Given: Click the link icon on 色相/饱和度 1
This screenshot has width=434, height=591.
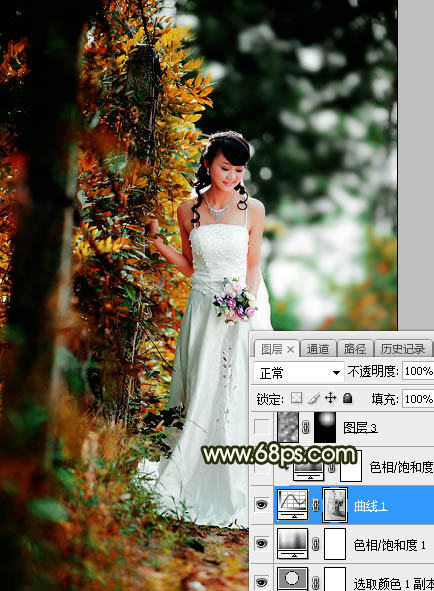Looking at the screenshot, I should 316,544.
